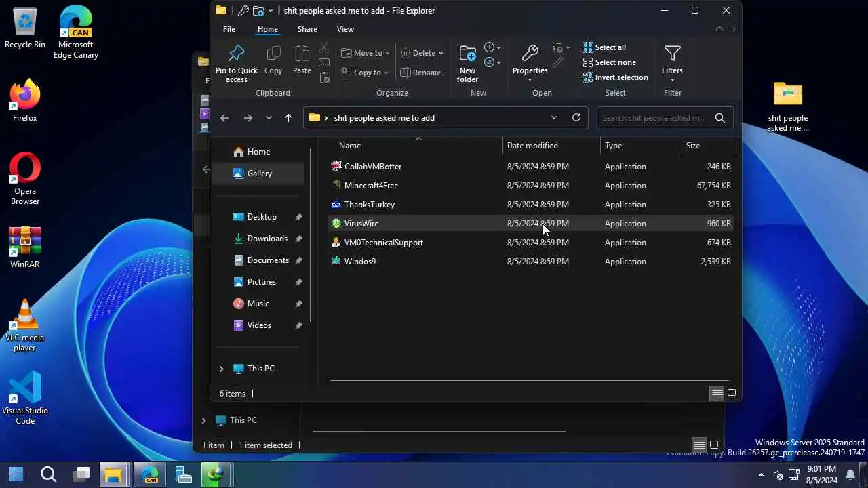
Task: Sort by the Type column header
Action: coord(642,146)
